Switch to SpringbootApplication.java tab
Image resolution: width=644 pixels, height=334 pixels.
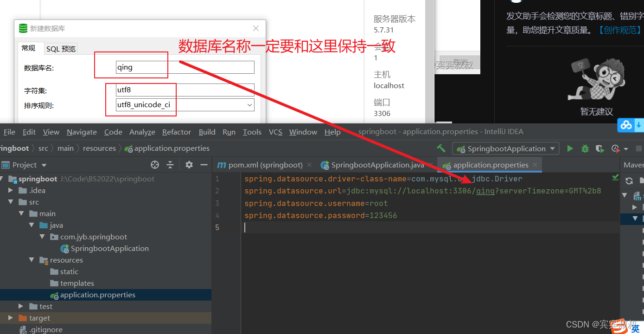[x=378, y=165]
